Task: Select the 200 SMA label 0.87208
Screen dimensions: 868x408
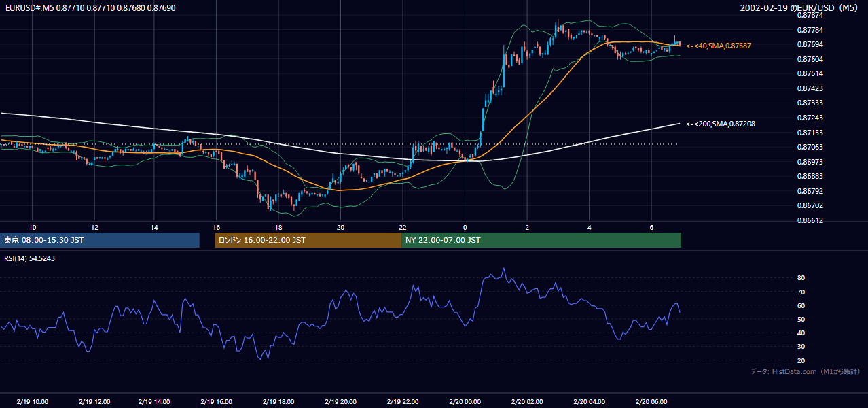Action: [721, 124]
